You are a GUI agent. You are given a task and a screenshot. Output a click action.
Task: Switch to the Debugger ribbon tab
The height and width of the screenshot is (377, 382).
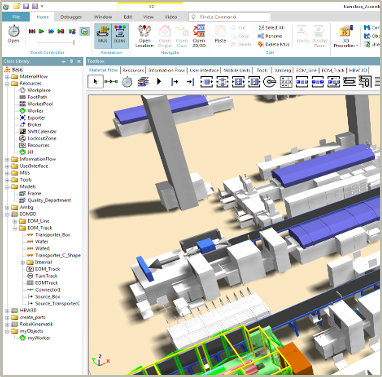[71, 17]
